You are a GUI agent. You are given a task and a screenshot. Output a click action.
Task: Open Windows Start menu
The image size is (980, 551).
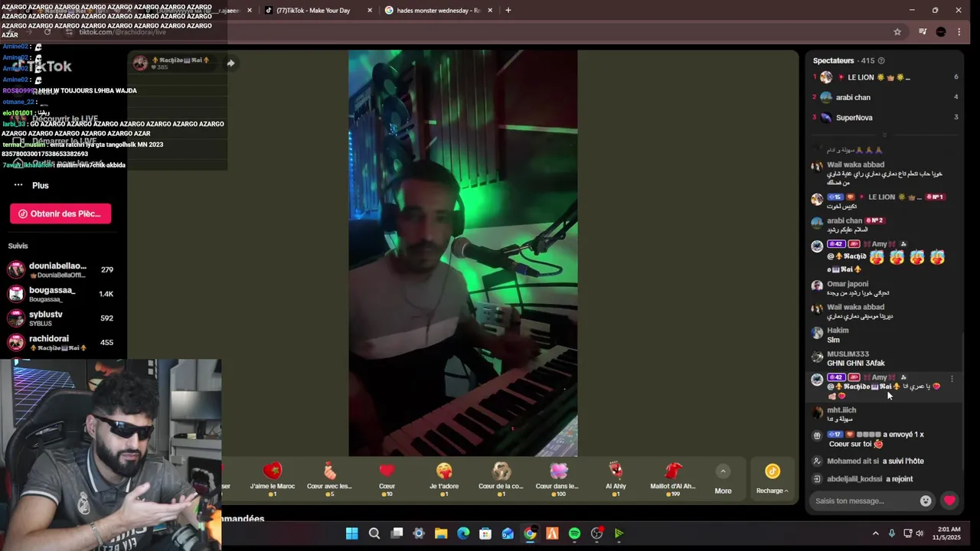pyautogui.click(x=351, y=533)
